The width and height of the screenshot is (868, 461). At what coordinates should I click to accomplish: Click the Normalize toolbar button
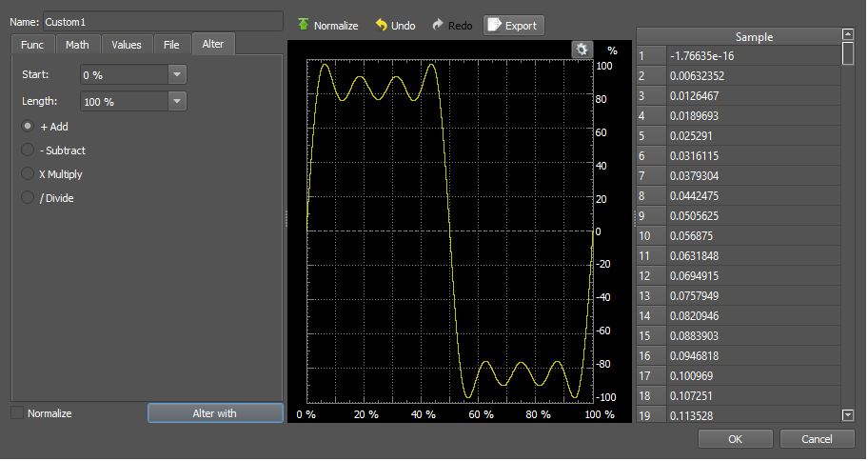pos(327,26)
